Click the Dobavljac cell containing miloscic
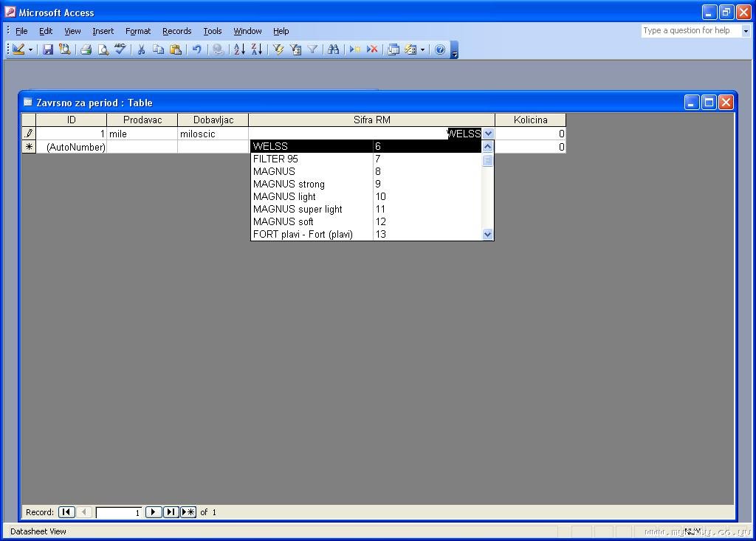The width and height of the screenshot is (756, 541). click(213, 134)
